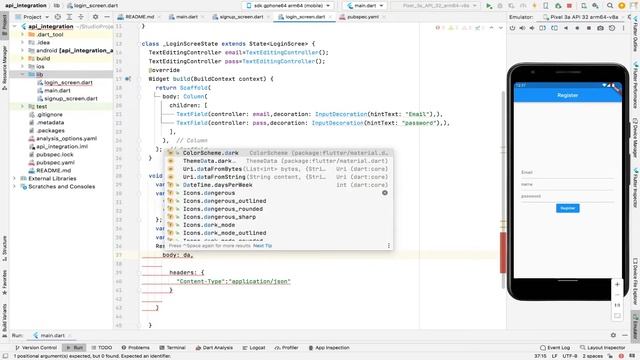
Task: Select ColorScheme.dark completion suggestion
Action: pos(279,153)
